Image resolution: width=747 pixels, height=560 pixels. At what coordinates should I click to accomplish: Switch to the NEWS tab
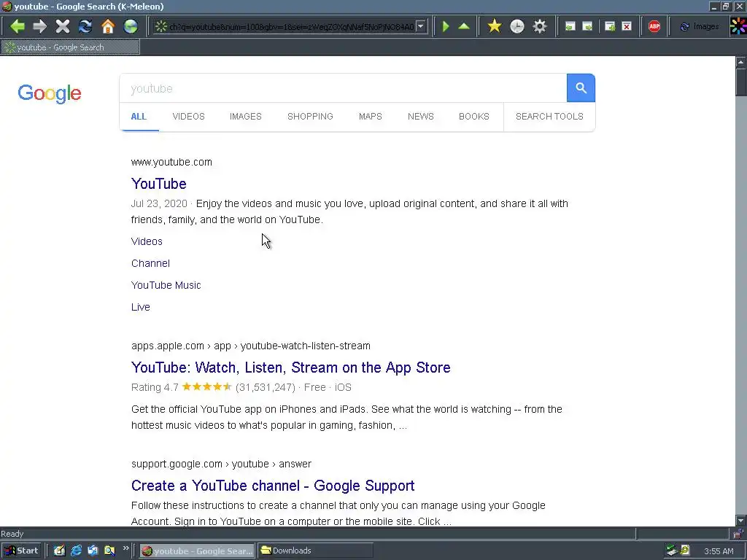point(421,116)
